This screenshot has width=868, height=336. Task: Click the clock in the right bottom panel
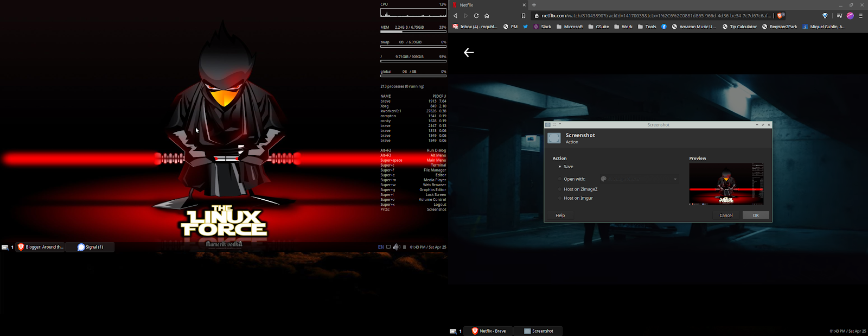(848, 331)
